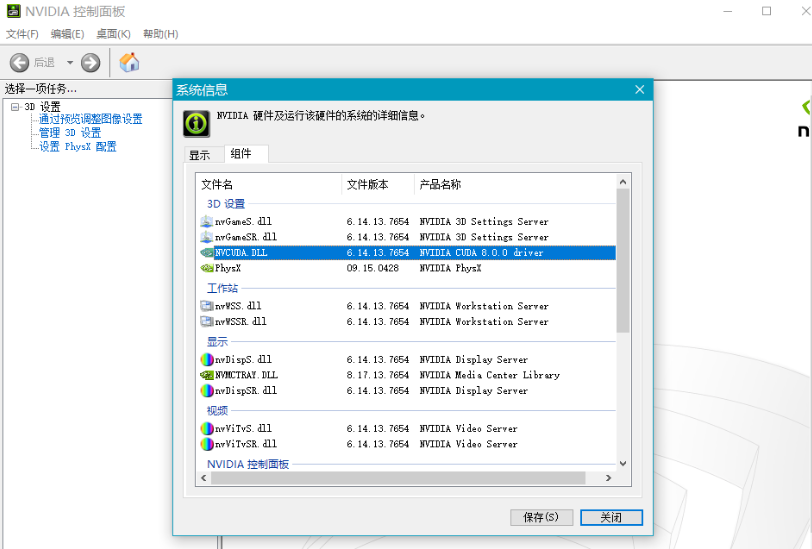The width and height of the screenshot is (812, 549).
Task: Click the NVIDIA Control Panel title bar icon
Action: tap(13, 11)
